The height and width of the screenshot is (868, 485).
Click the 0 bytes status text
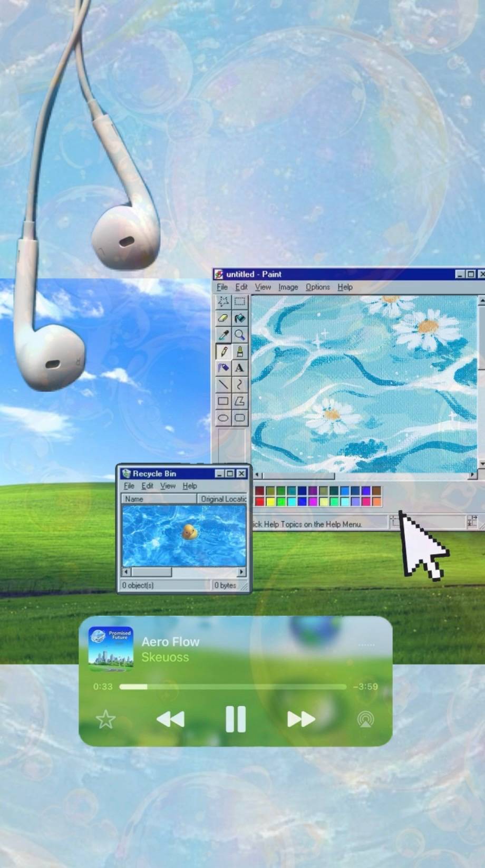pos(225,585)
